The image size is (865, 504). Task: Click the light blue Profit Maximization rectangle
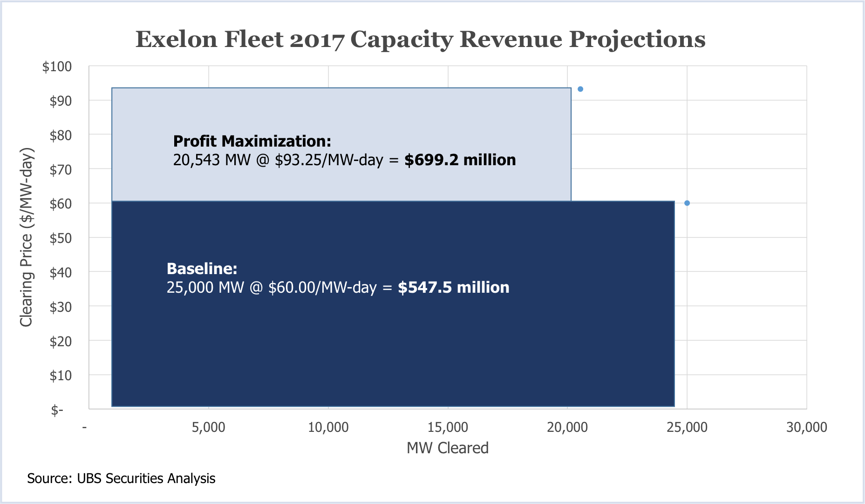click(341, 112)
